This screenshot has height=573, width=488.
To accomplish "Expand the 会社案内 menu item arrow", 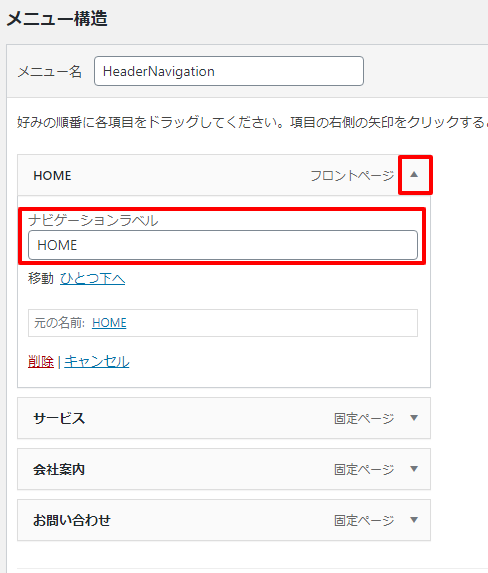I will pyautogui.click(x=414, y=469).
